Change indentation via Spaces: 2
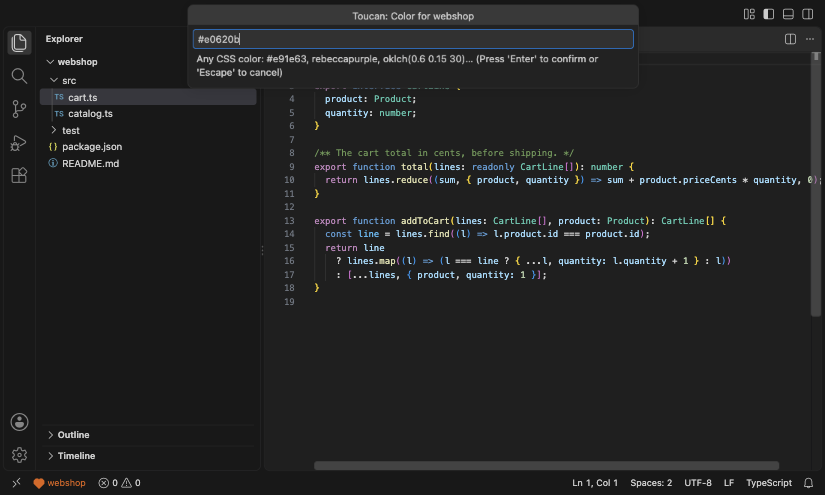Image resolution: width=825 pixels, height=495 pixels. (x=651, y=483)
